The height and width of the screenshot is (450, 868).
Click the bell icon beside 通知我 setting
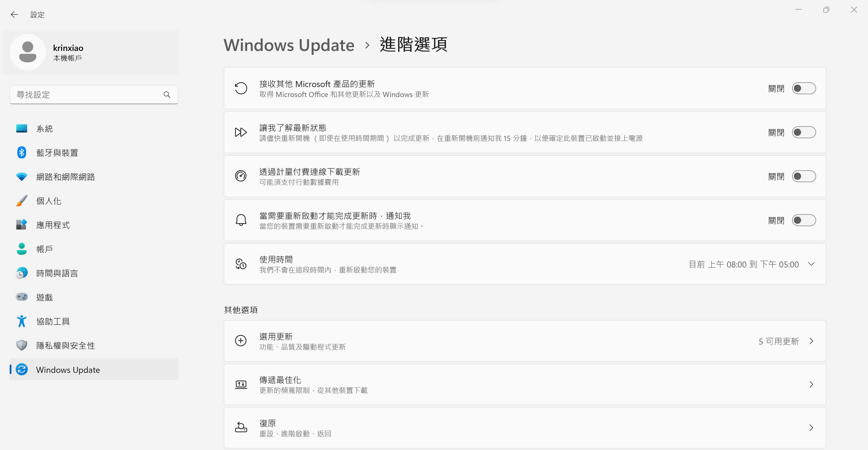pos(241,220)
